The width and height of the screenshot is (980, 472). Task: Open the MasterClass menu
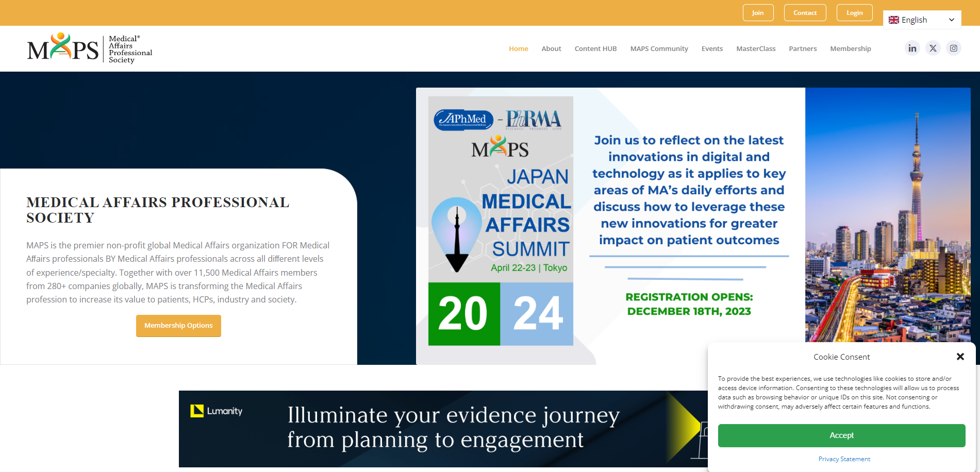point(756,49)
